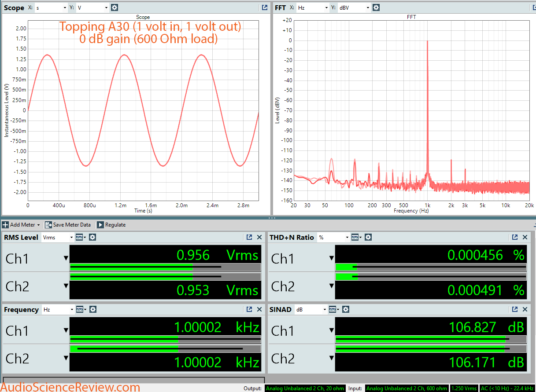Close the THD+N Ratio meter

click(525, 237)
